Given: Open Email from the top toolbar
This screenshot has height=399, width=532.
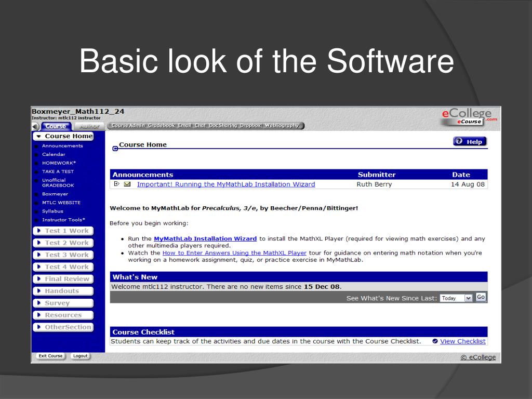Looking at the screenshot, I should (184, 126).
